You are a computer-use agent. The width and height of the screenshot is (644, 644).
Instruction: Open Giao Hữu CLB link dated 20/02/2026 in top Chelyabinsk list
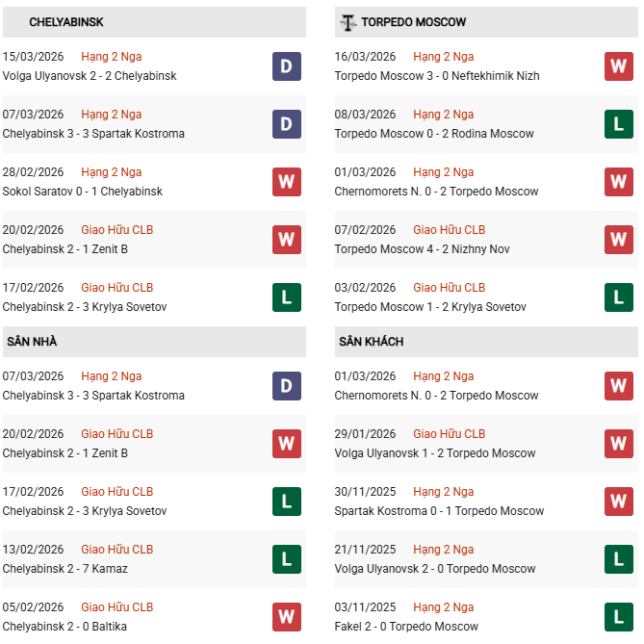[x=116, y=230]
